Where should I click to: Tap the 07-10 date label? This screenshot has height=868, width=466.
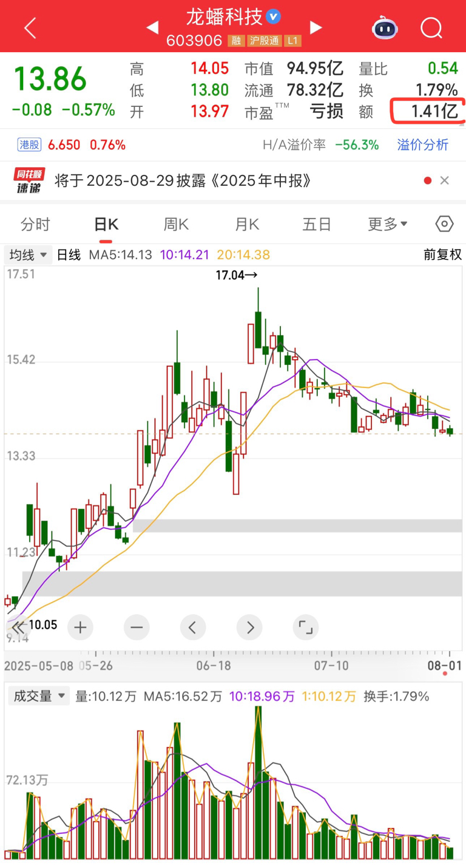[x=332, y=666]
